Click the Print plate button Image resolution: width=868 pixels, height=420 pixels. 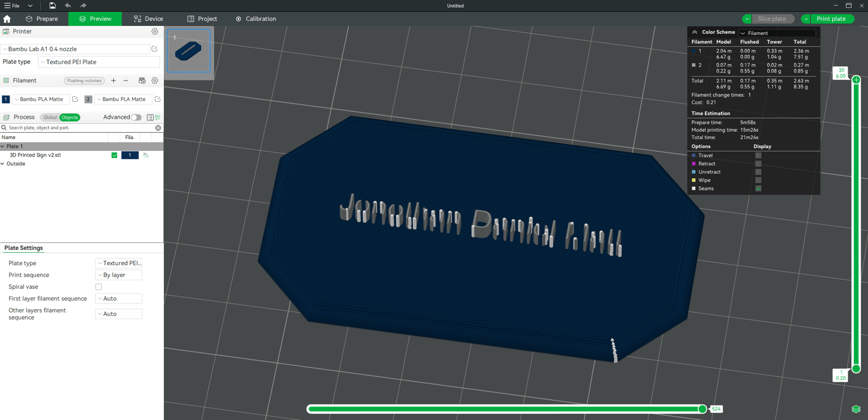(x=831, y=19)
